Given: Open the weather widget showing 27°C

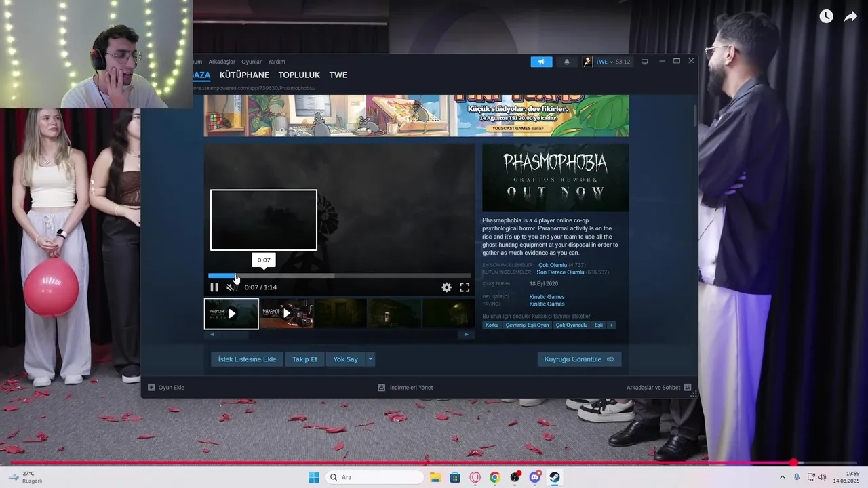Looking at the screenshot, I should coord(27,477).
